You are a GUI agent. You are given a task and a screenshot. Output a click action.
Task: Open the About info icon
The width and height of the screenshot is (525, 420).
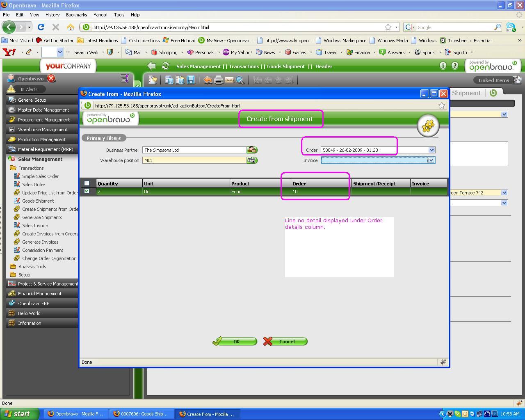click(x=443, y=66)
